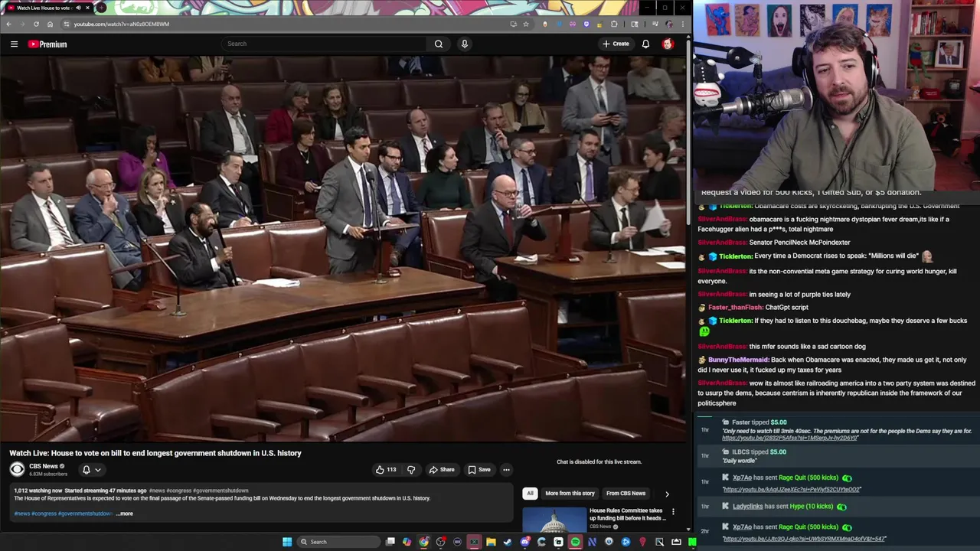The image size is (980, 551).
Task: Open Steam from the taskbar
Action: [508, 542]
